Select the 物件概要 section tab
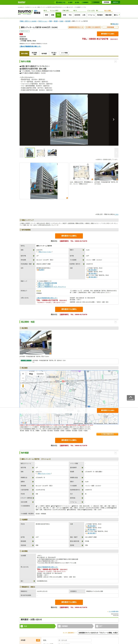This screenshot has width=138, height=644. point(44,53)
